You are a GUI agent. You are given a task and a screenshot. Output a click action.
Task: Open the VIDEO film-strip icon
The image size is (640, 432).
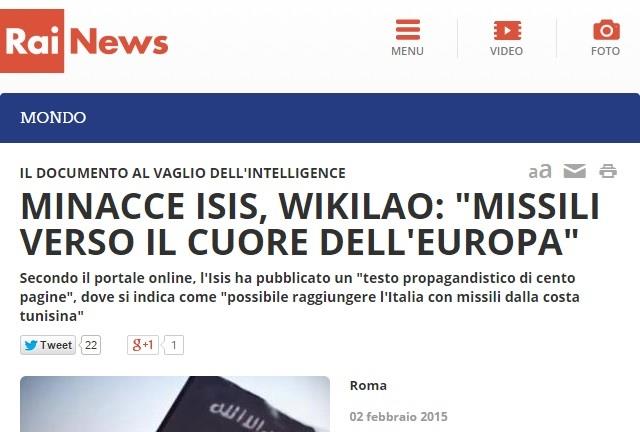coord(507,30)
